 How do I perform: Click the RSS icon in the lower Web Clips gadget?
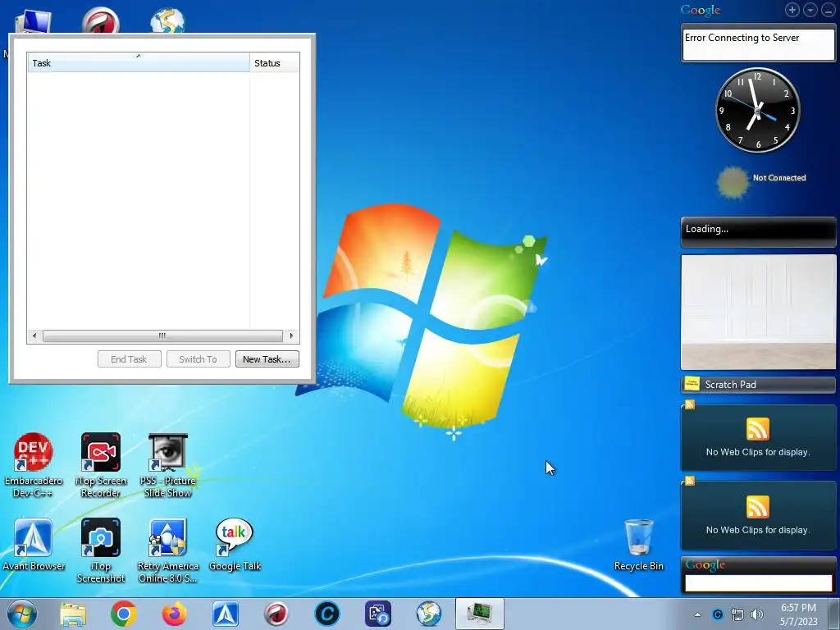coord(757,507)
